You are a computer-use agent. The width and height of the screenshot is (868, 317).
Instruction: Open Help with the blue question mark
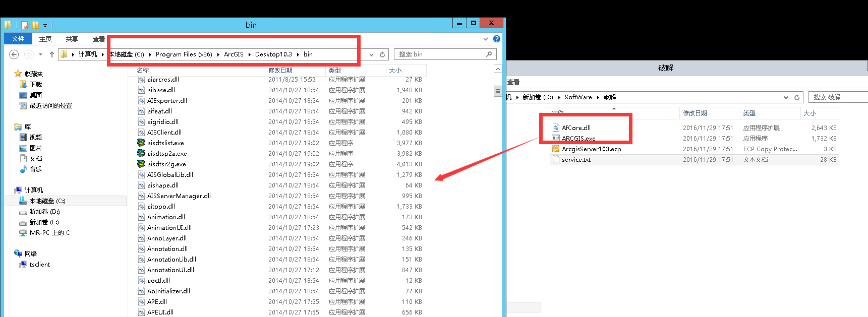(x=497, y=39)
